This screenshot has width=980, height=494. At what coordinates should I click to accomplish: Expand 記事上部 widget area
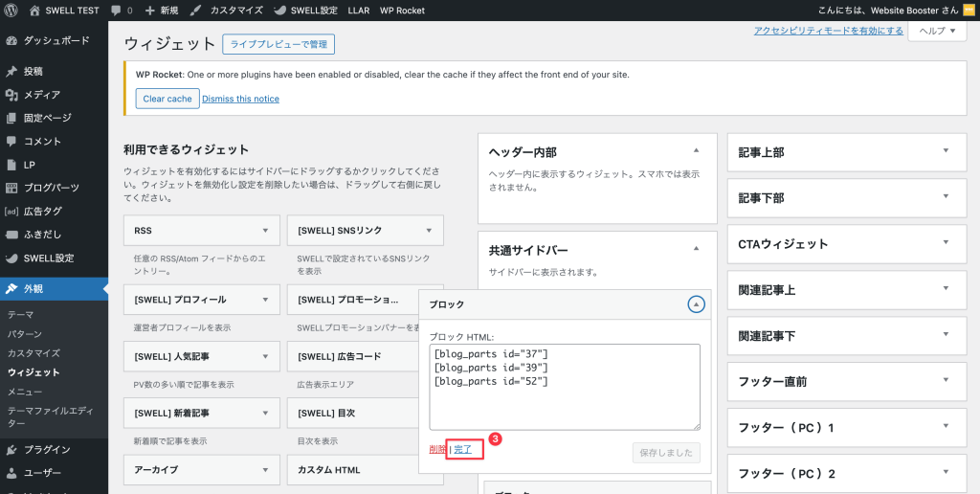click(946, 150)
